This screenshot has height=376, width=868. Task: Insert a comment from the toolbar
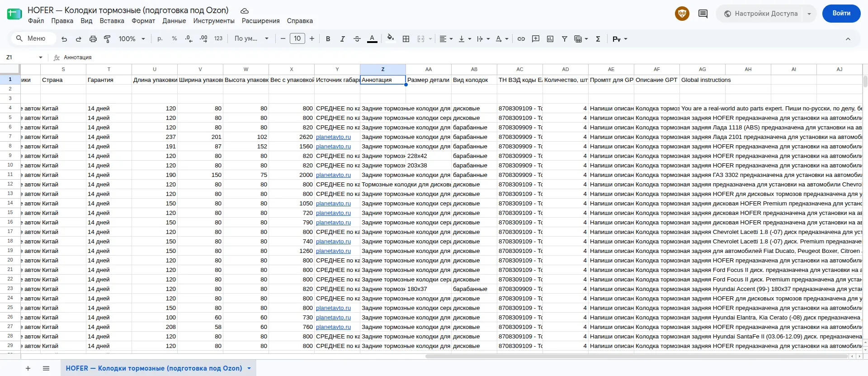tap(536, 39)
